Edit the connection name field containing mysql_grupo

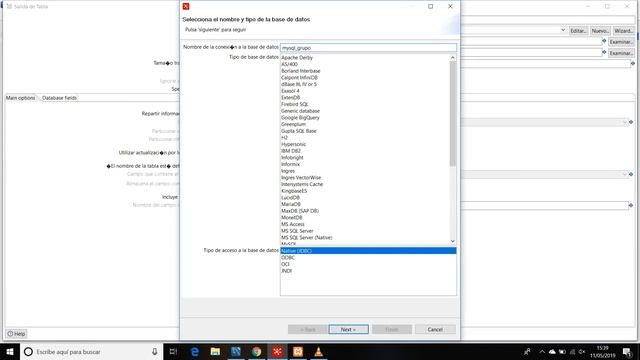pos(368,48)
